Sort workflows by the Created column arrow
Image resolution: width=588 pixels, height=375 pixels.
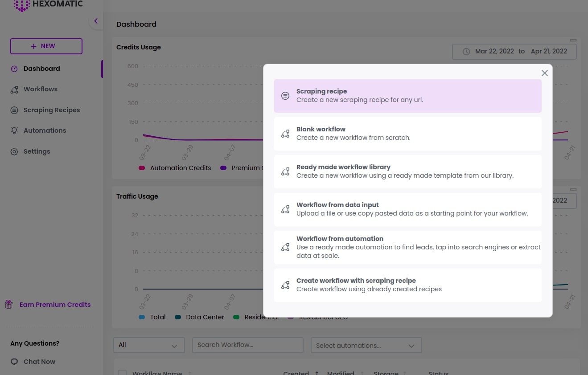click(x=317, y=373)
